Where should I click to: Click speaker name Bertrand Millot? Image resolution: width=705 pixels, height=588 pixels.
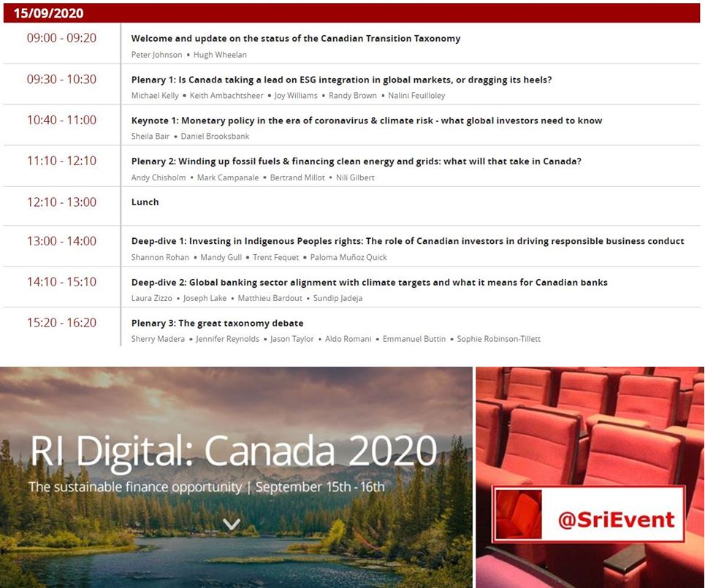click(x=297, y=177)
